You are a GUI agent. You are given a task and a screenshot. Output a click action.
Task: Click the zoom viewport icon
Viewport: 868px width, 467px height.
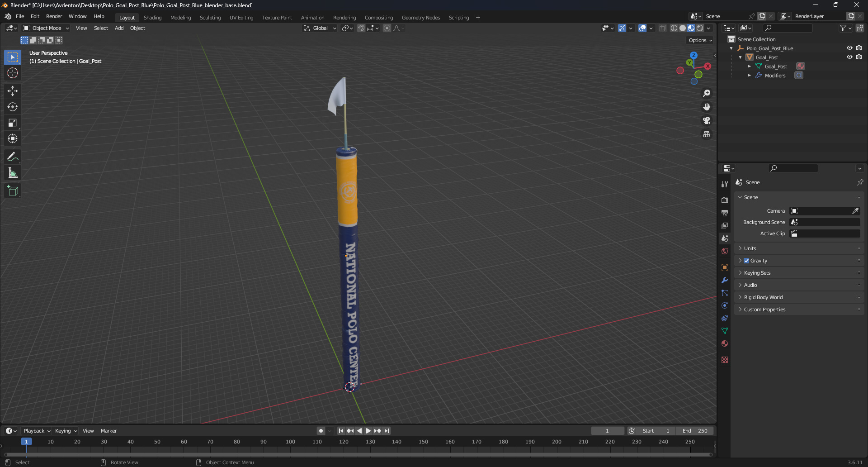[x=707, y=93]
